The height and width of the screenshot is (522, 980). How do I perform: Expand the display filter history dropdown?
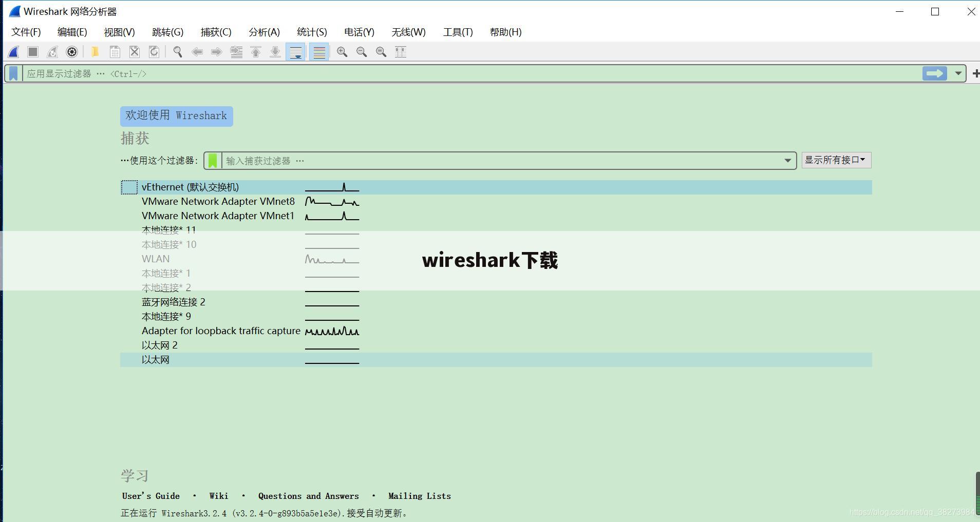[x=958, y=73]
